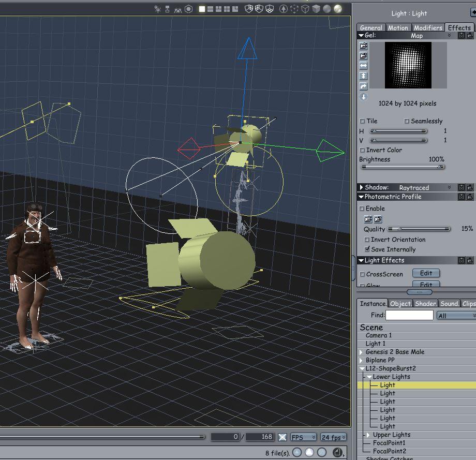Select dashed bounding box display mode
Screen dimensions: 476x460
tap(294, 9)
